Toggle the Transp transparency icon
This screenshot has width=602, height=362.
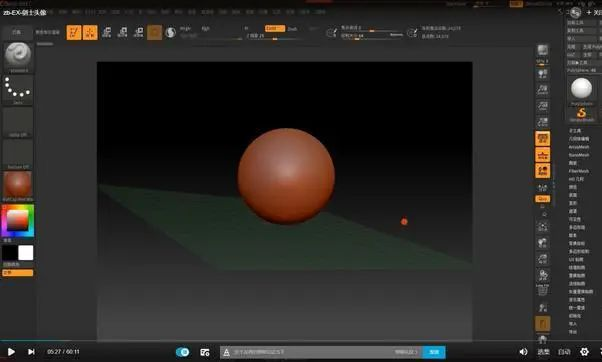tap(542, 308)
